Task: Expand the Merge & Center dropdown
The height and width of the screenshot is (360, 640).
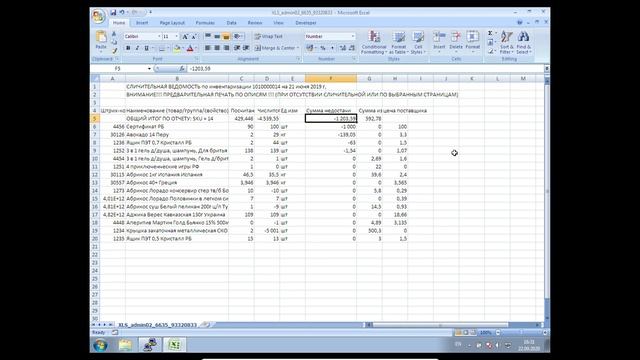Action: point(298,48)
